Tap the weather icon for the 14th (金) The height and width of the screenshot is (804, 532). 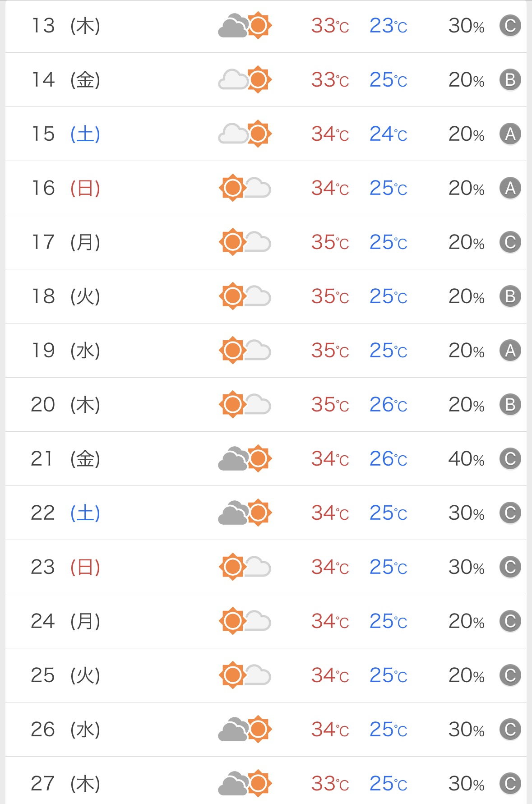pyautogui.click(x=245, y=80)
